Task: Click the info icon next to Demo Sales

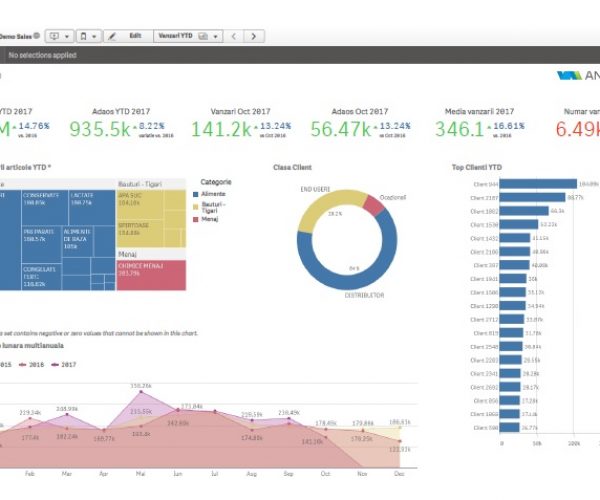Action: (36, 36)
